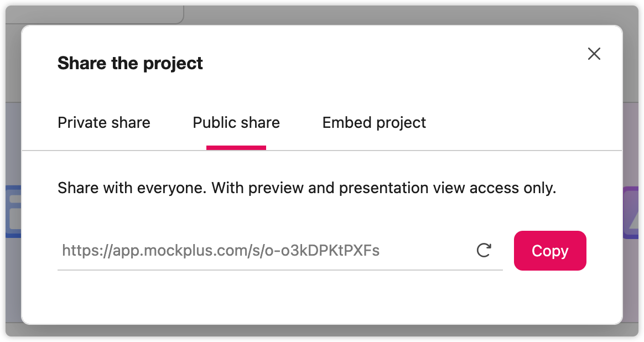Click the gray background tab behind the dialog
644x342 pixels.
[95, 14]
